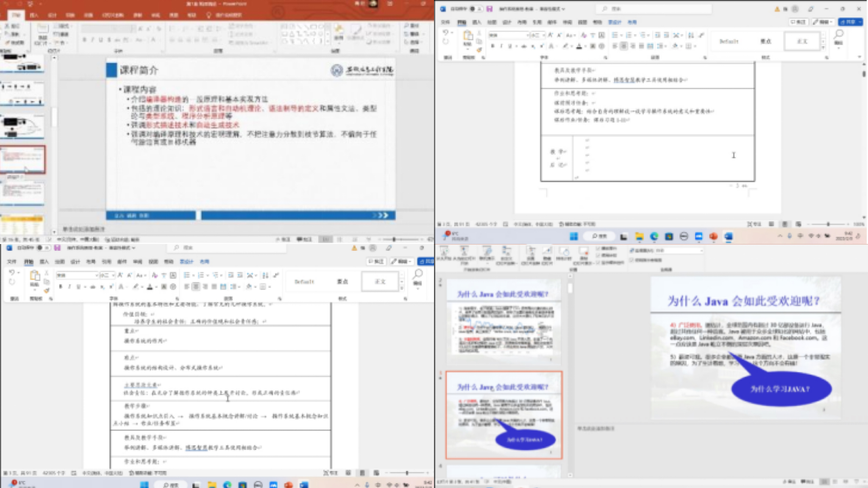Switch to the Insert tab in PowerPoint
The image size is (868, 488).
click(34, 15)
